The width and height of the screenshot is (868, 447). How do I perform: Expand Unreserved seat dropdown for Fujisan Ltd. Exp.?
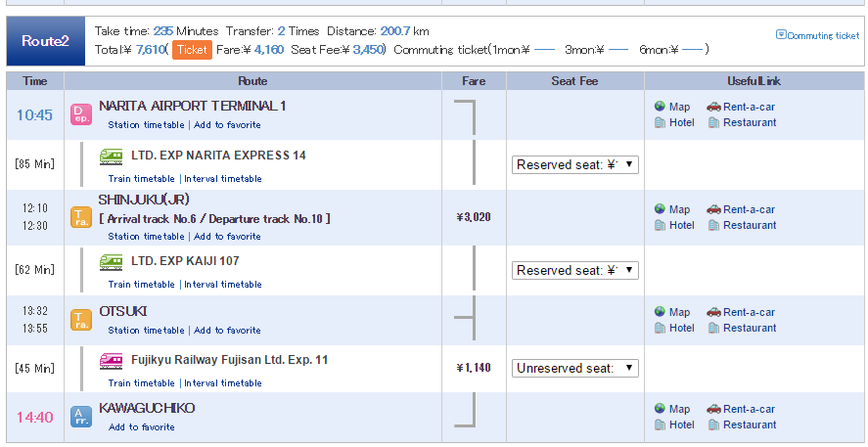[x=574, y=369]
